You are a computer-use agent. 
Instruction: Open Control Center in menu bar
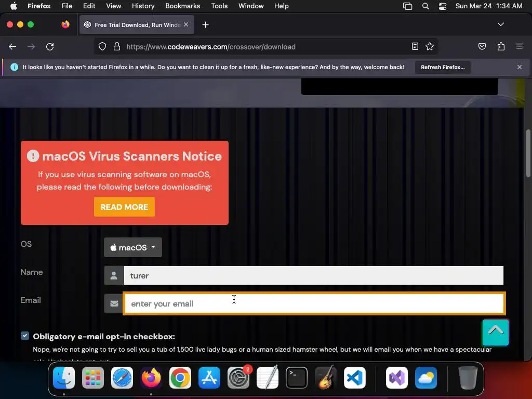tap(443, 6)
